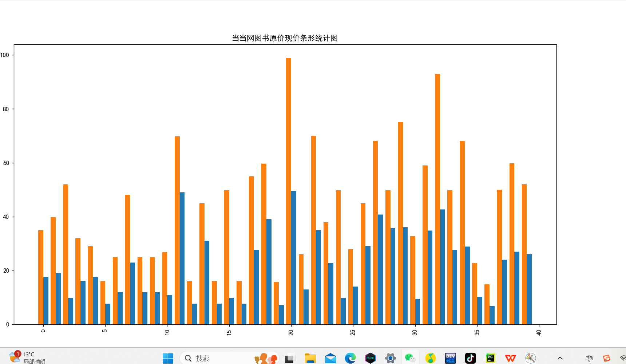Open Dev-C++ from the taskbar
626x364 pixels.
[x=451, y=358]
